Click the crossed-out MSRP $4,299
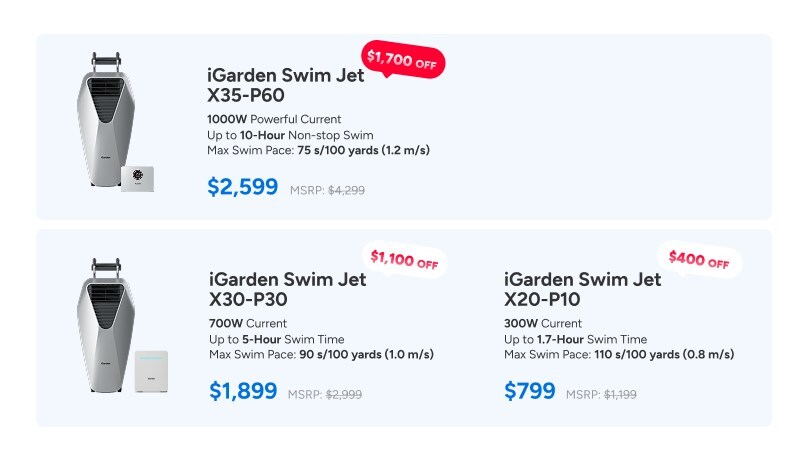This screenshot has height=450, width=800. point(344,190)
